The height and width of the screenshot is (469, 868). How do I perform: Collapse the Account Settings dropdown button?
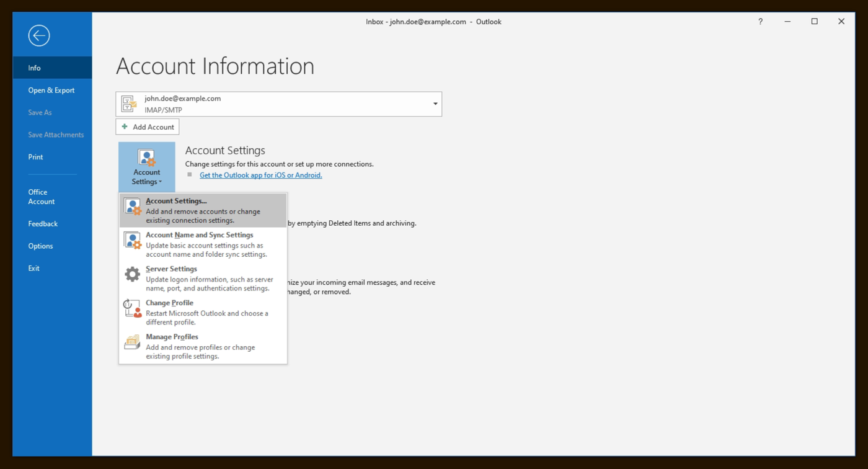tap(147, 167)
